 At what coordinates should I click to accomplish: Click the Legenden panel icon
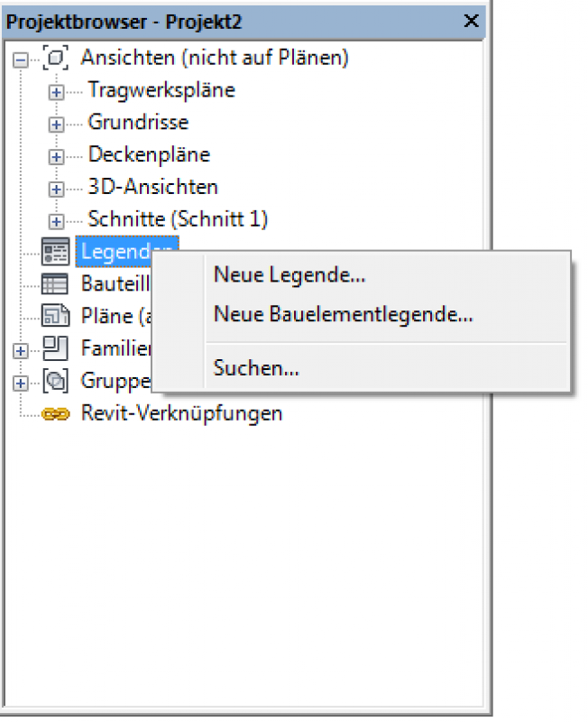click(54, 252)
